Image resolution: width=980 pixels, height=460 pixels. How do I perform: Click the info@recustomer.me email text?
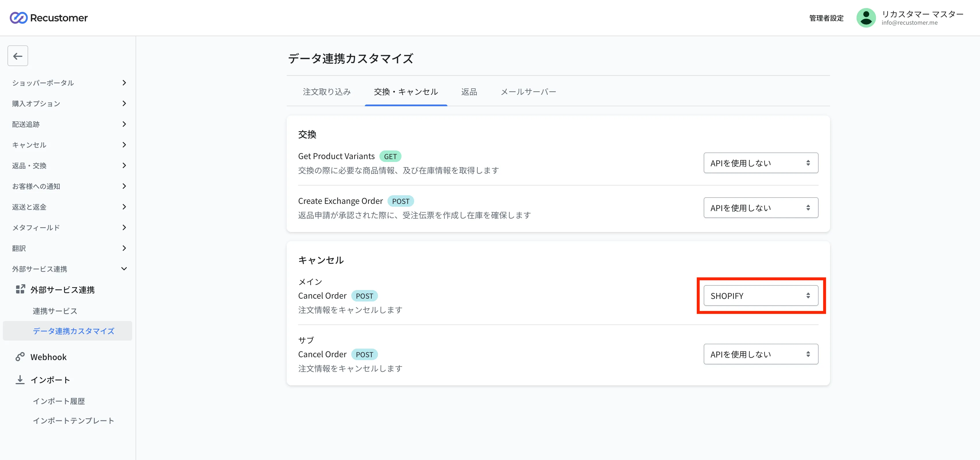(910, 23)
